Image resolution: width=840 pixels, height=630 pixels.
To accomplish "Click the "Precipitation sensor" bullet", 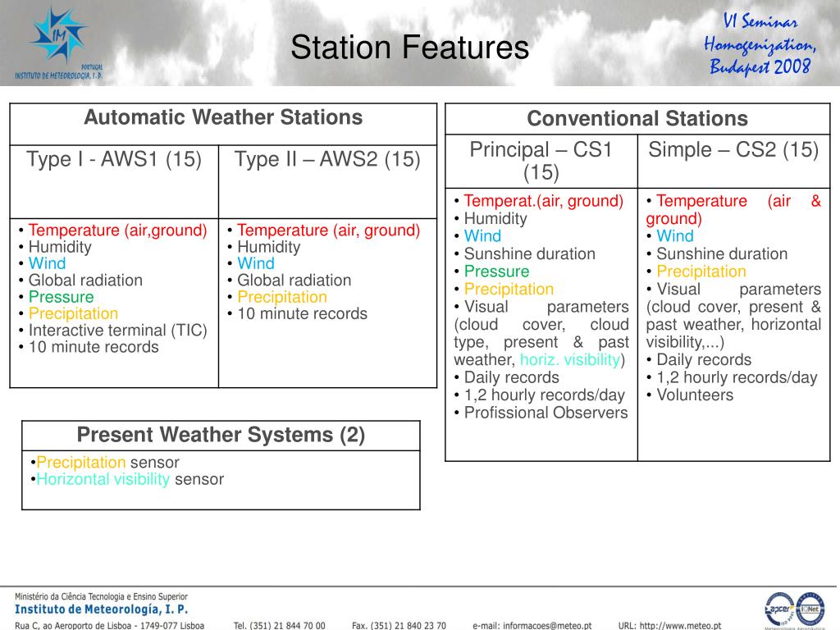I will click(107, 463).
